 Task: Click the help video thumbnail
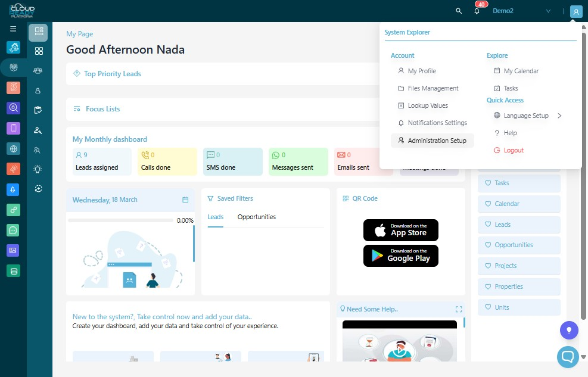tap(399, 341)
